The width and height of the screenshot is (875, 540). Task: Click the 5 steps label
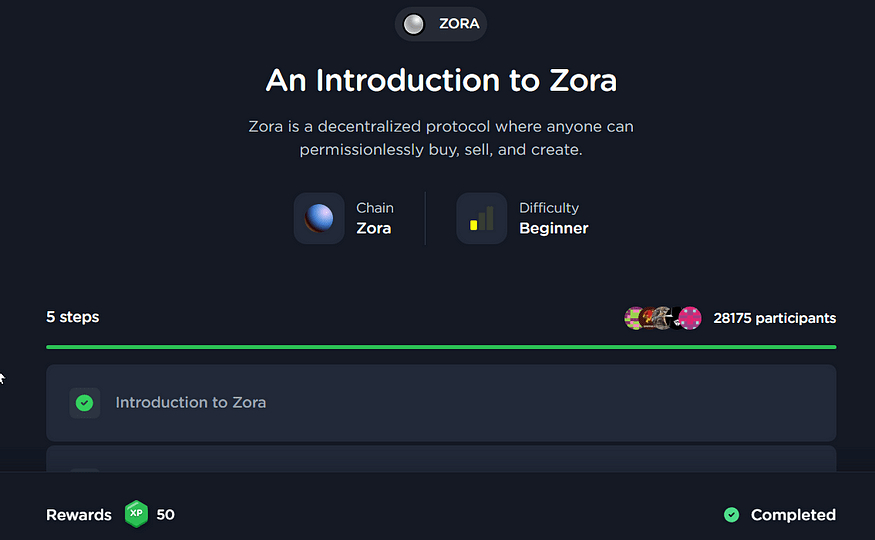tap(73, 317)
